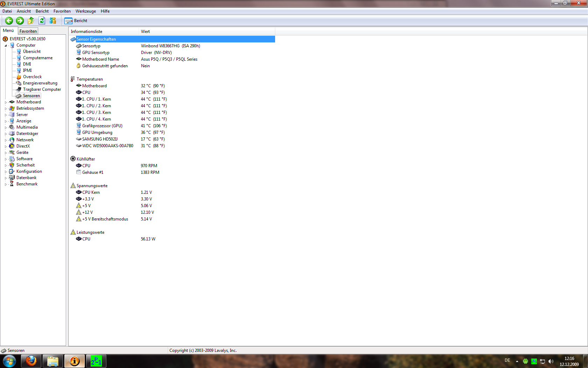Switch to the Favoriten tab in sidebar
Viewport: 588px width, 368px height.
28,31
